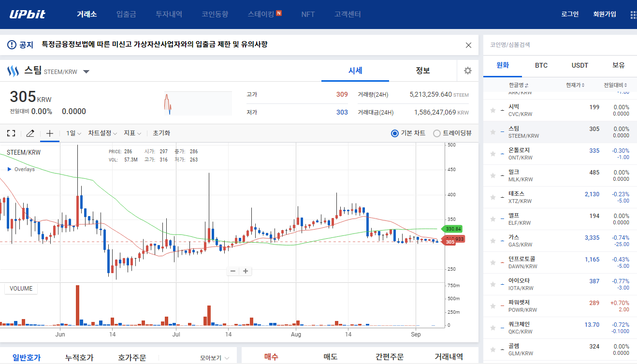Select 트레이딩뷰 radio button
This screenshot has width=637, height=364.
coord(437,133)
